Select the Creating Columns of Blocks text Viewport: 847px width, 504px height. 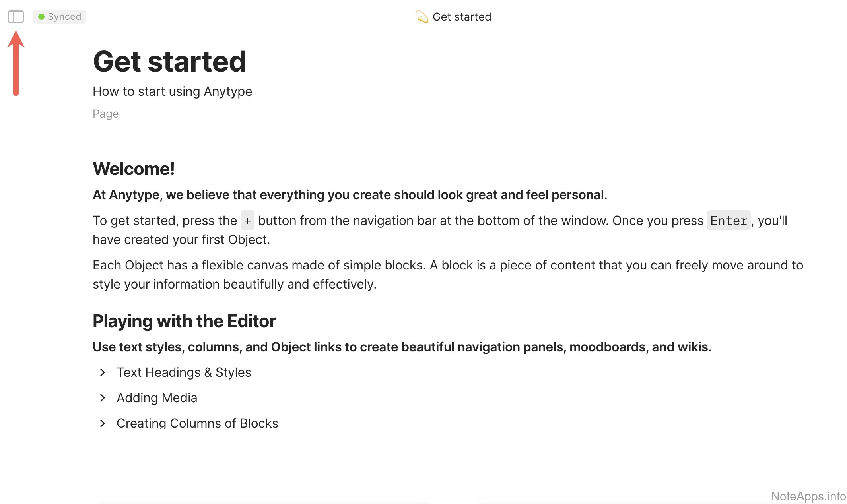[197, 423]
